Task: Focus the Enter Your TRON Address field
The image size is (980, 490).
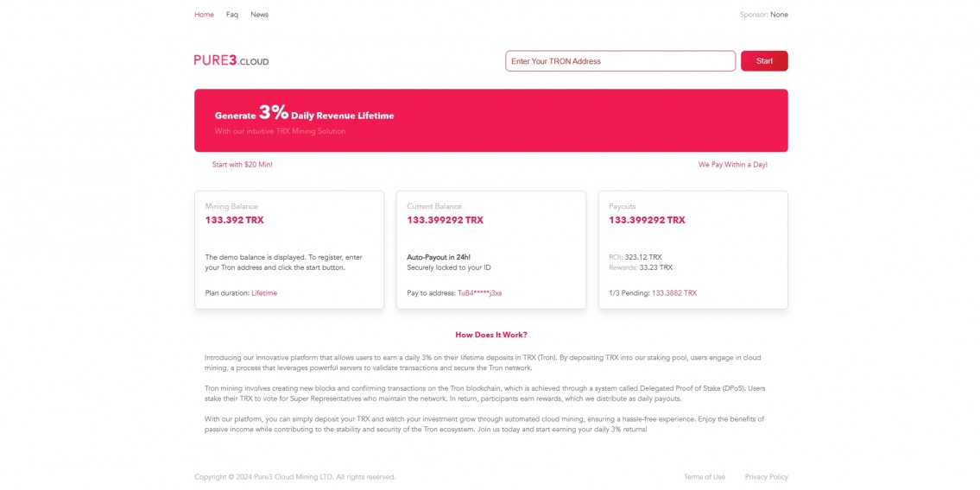Action: pos(620,61)
